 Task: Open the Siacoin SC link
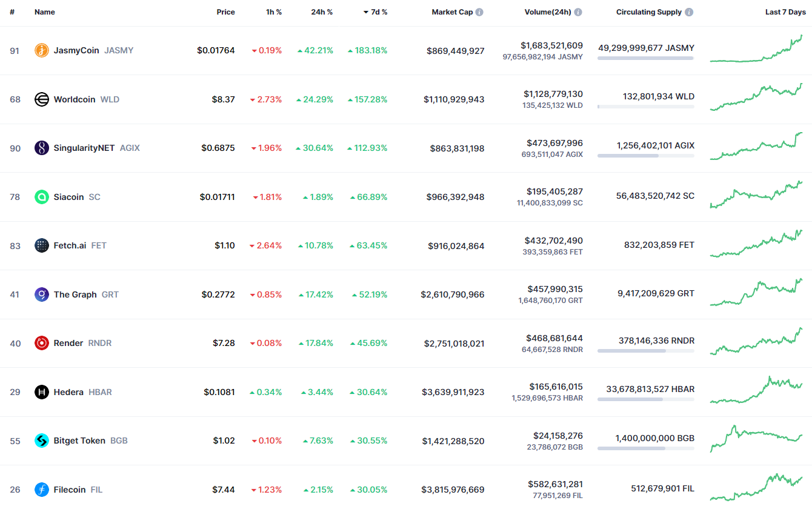77,197
